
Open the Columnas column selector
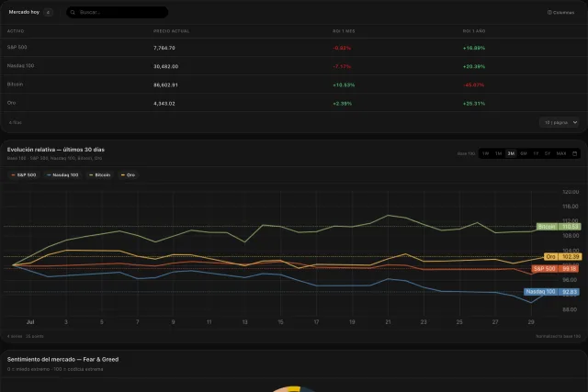[560, 12]
